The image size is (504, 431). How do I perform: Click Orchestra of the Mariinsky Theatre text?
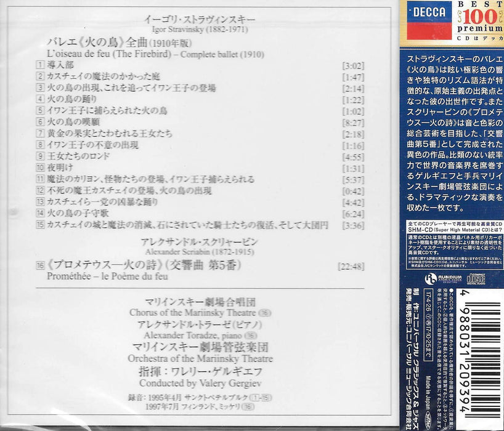[x=200, y=358]
